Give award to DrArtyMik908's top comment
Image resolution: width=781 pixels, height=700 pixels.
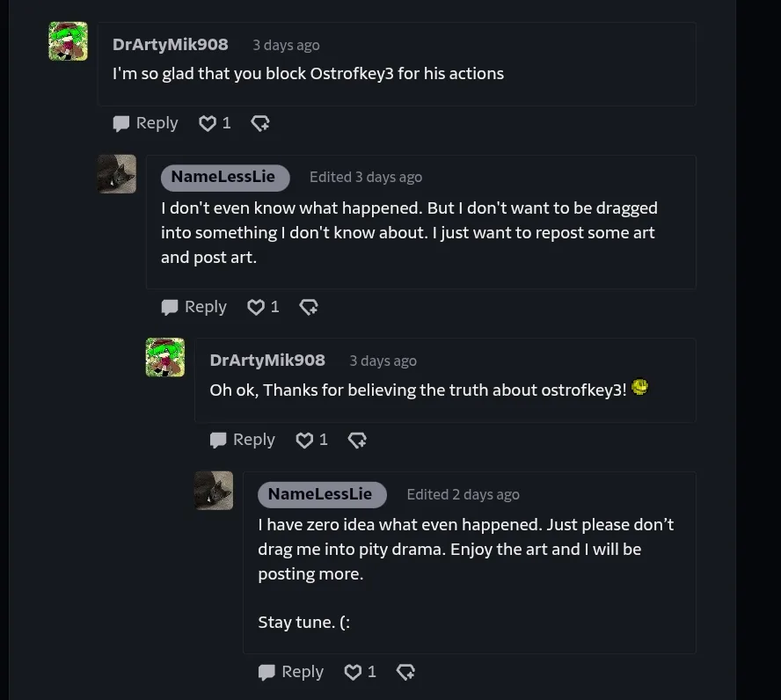point(260,124)
